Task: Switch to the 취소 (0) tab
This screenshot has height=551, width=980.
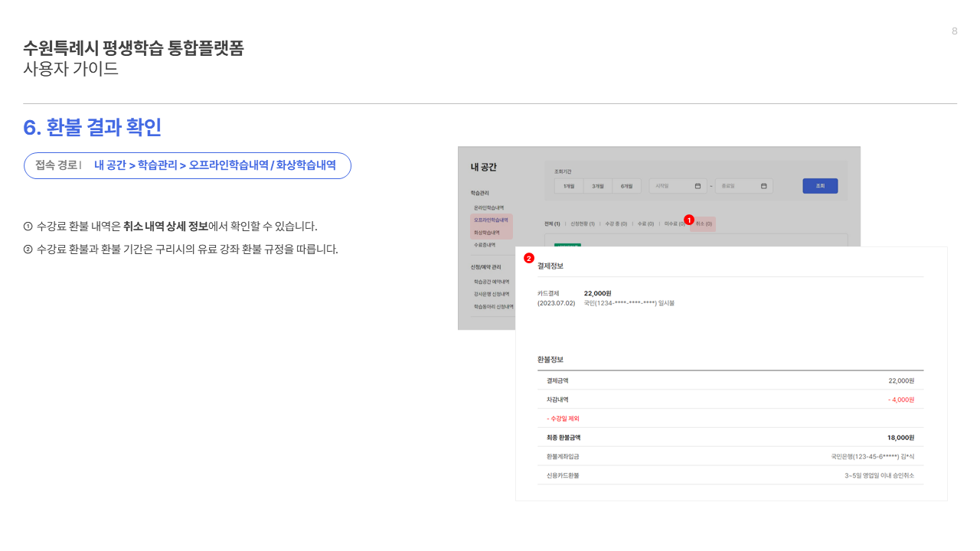Action: [x=704, y=224]
